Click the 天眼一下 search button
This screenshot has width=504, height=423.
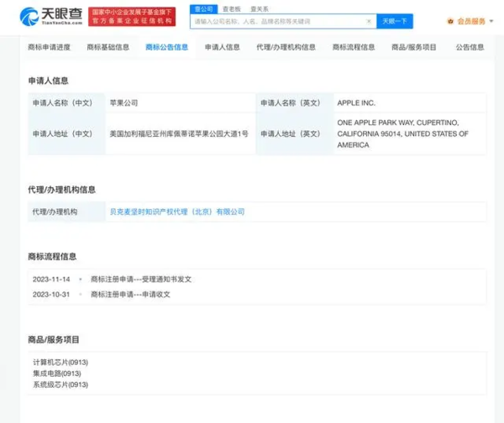(395, 22)
